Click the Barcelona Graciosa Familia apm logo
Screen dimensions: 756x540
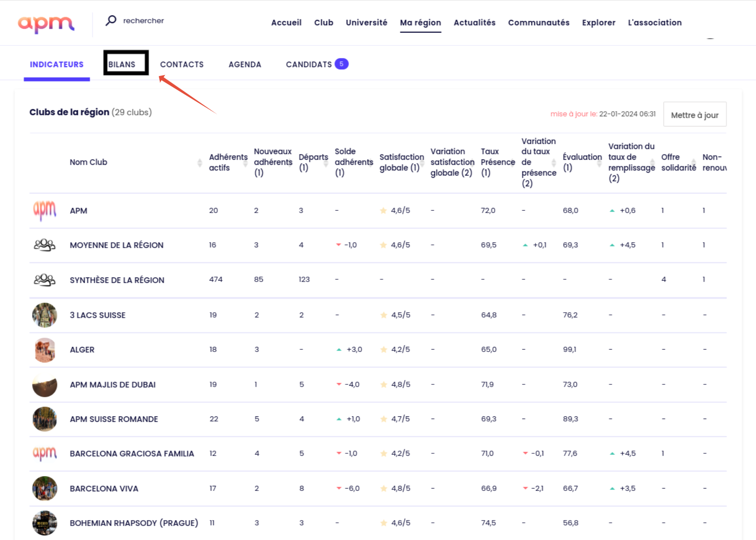(44, 453)
